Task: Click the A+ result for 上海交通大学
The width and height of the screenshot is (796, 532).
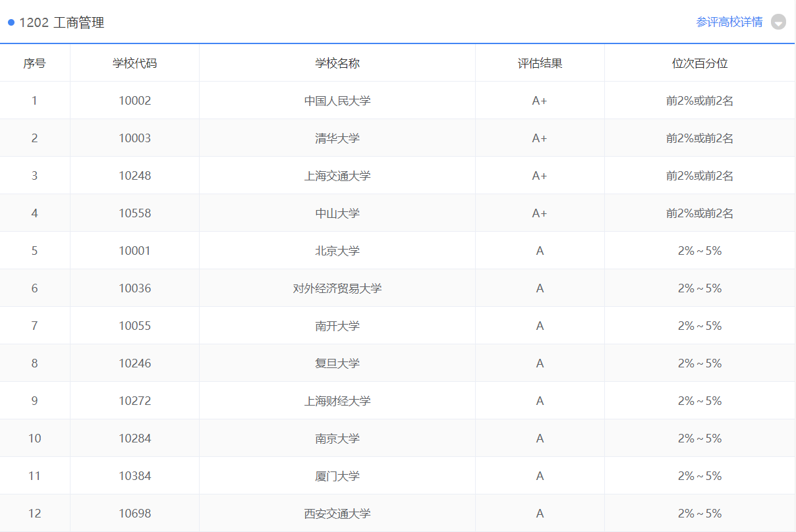Action: [x=540, y=176]
